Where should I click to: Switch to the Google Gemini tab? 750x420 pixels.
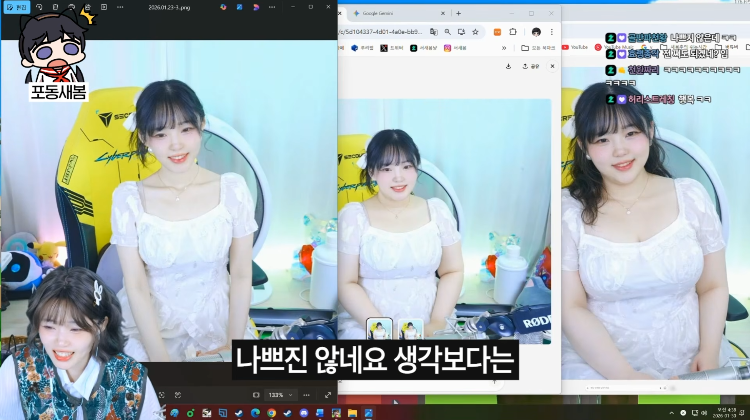(x=397, y=13)
